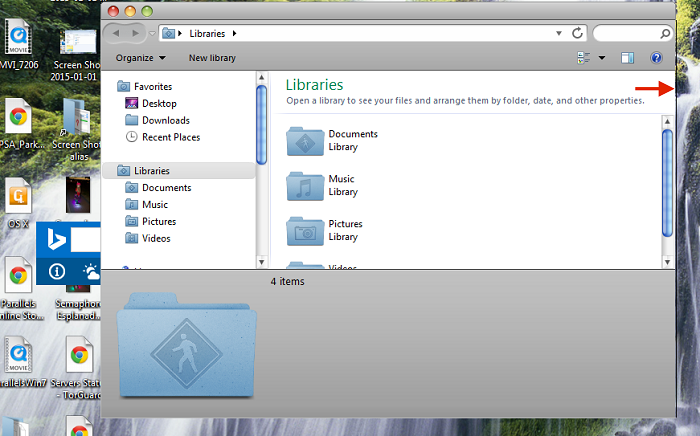
Task: Select Screen Shot 2015-01-01 desktop thumbnail
Action: (78, 56)
